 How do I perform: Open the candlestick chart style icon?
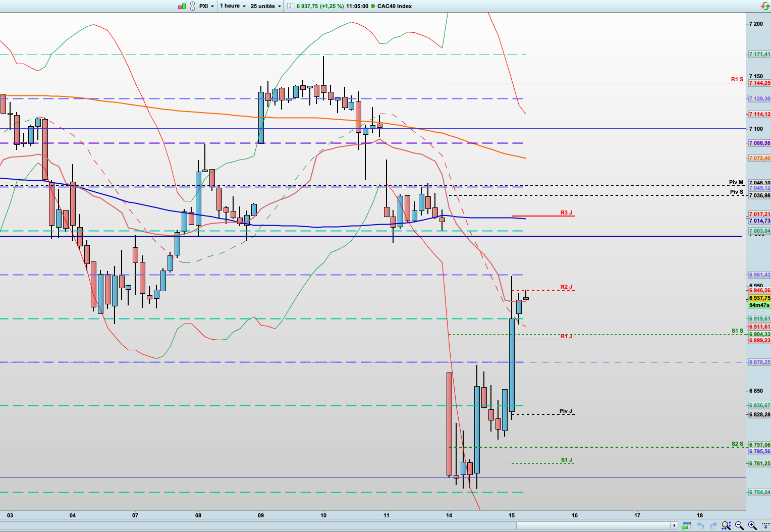(182, 6)
